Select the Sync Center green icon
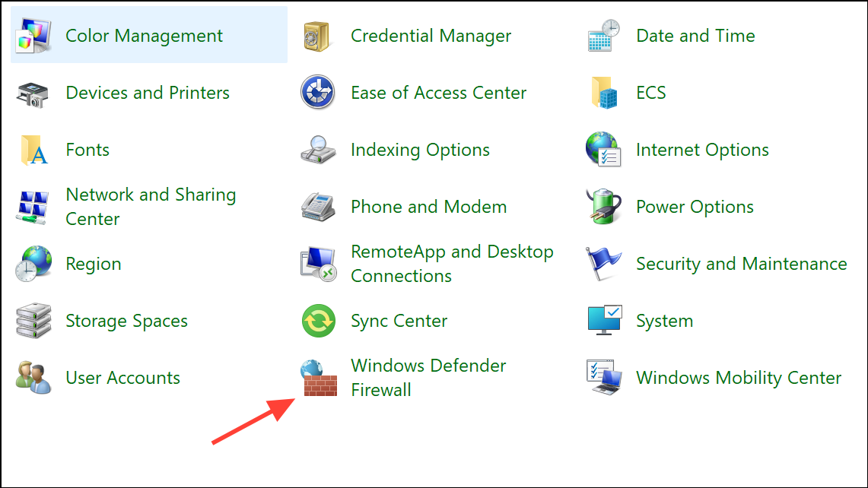 (320, 321)
